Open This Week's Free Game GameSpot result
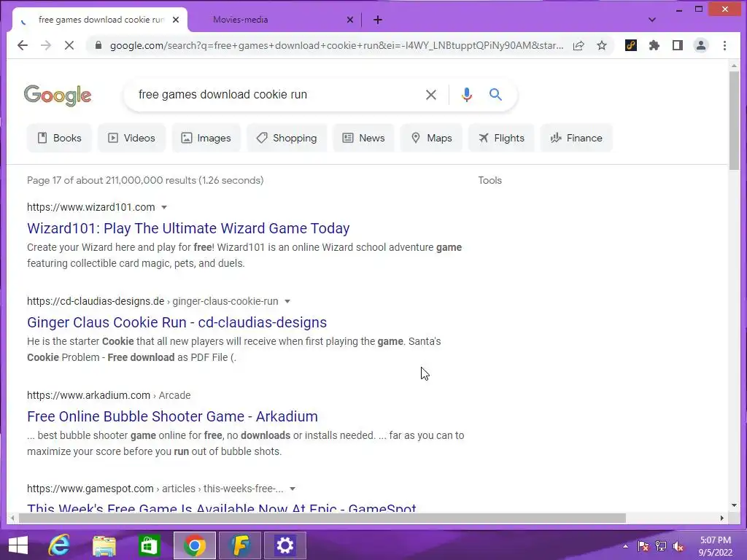The height and width of the screenshot is (560, 747). (222, 507)
